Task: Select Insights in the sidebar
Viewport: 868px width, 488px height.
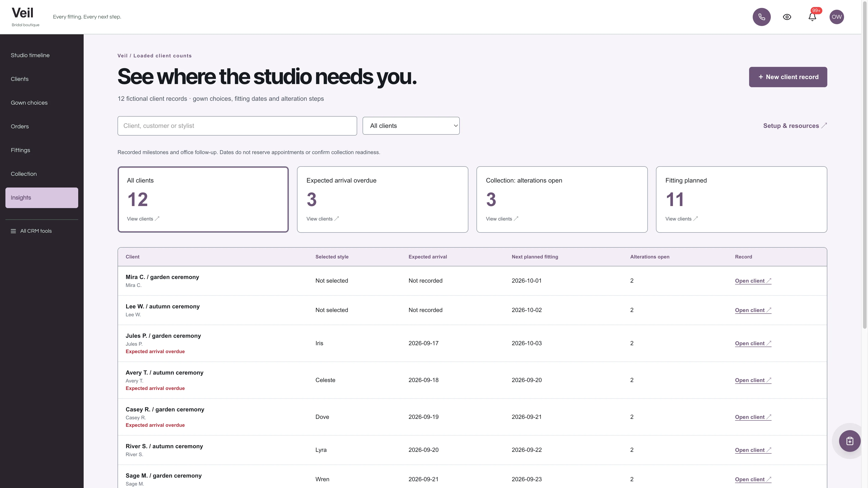Action: click(x=42, y=198)
